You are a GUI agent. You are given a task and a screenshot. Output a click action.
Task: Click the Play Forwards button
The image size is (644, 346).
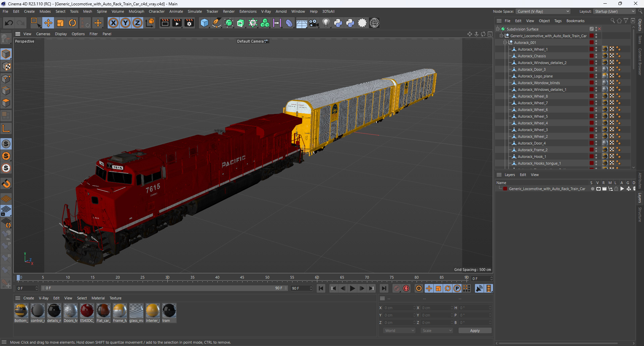pyautogui.click(x=352, y=288)
